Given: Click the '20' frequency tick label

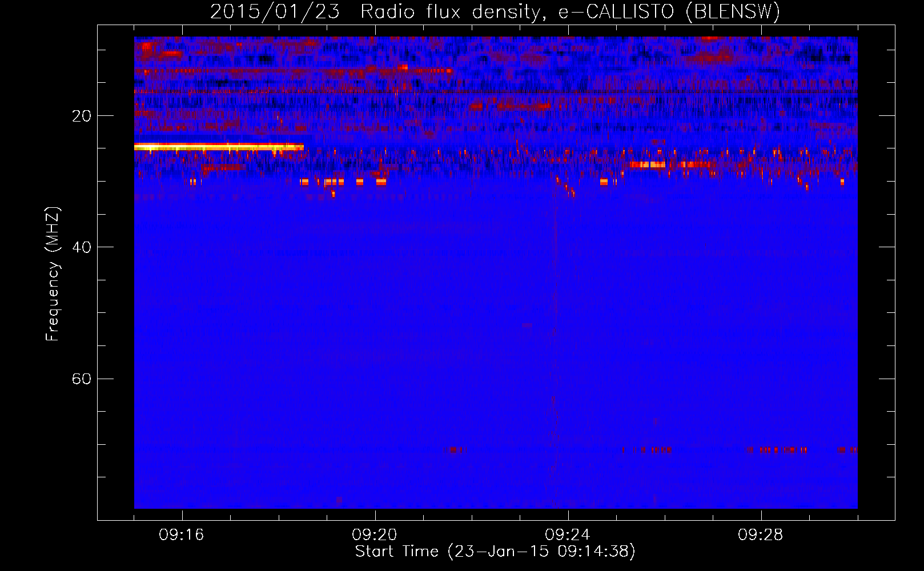Looking at the screenshot, I should 82,116.
